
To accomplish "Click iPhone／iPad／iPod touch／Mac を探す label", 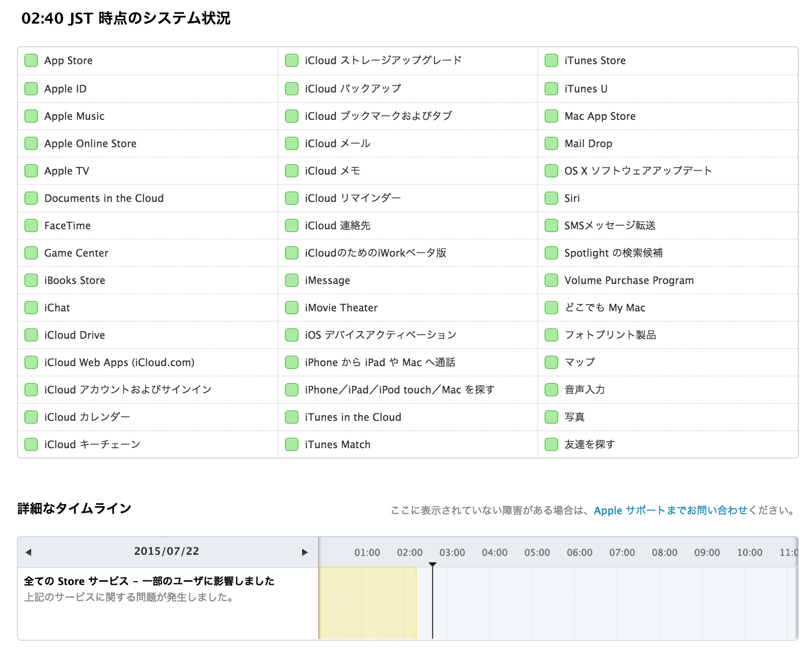I will pyautogui.click(x=400, y=390).
